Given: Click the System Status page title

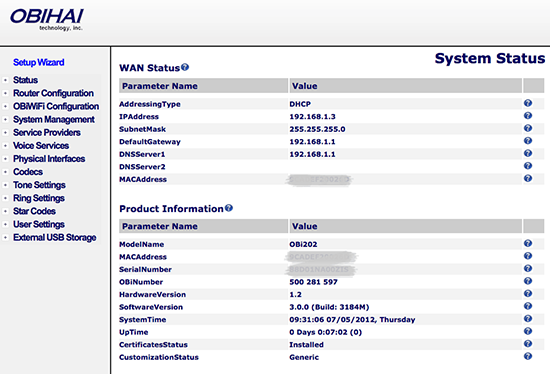Looking at the screenshot, I should click(x=490, y=58).
